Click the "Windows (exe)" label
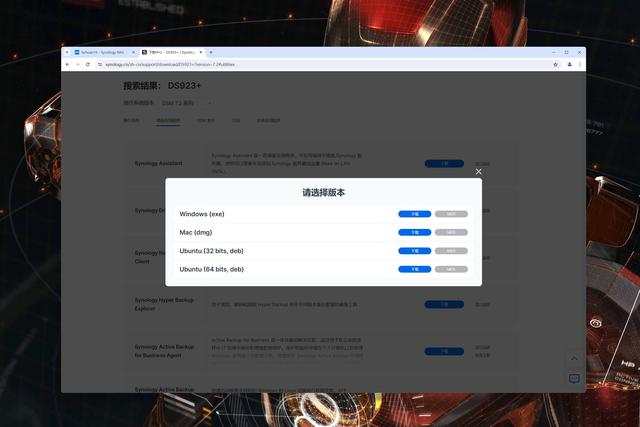Screen dimensions: 640x427 click(x=202, y=214)
